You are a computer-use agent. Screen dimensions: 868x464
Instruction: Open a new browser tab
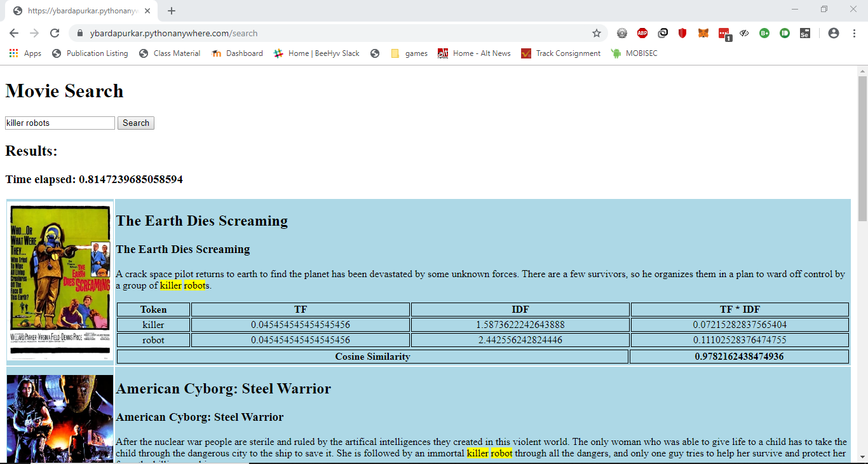pos(172,11)
